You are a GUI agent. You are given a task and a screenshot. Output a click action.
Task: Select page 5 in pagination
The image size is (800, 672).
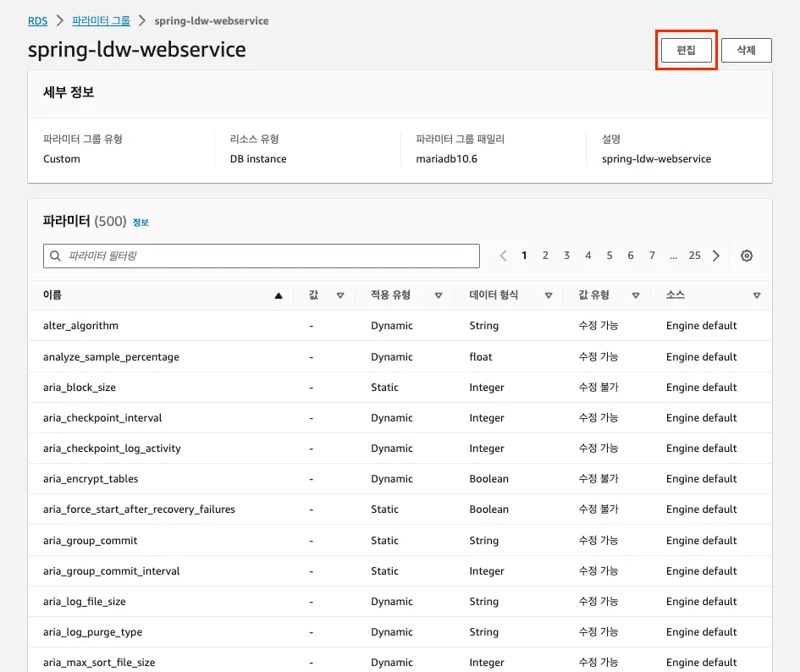click(610, 255)
